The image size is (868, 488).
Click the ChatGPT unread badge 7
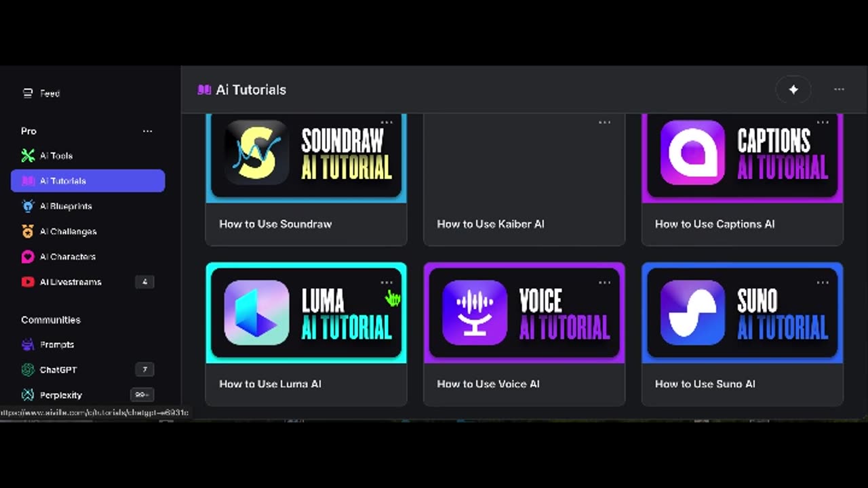[x=144, y=370]
